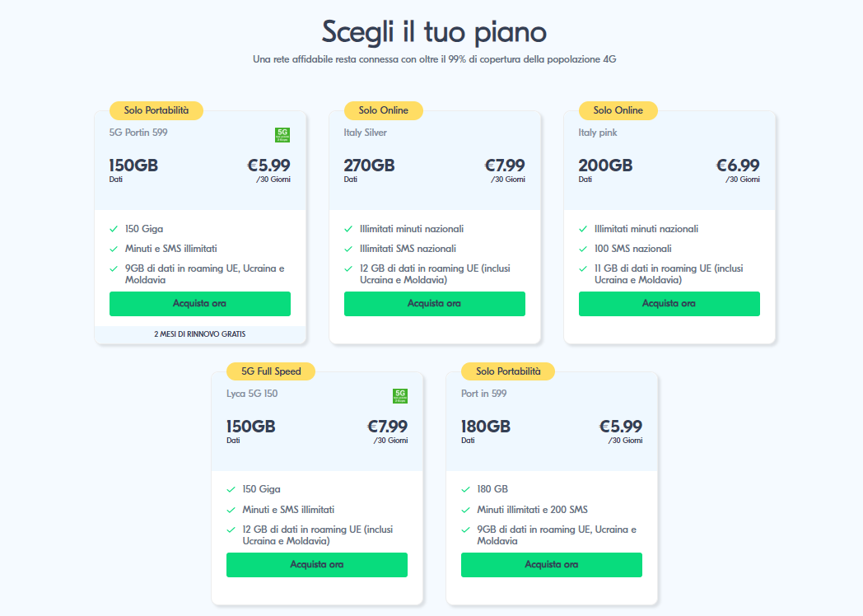Viewport: 863px width, 616px height.
Task: Click checkmark icon next to Illimitati SMS nazionali
Action: (348, 249)
